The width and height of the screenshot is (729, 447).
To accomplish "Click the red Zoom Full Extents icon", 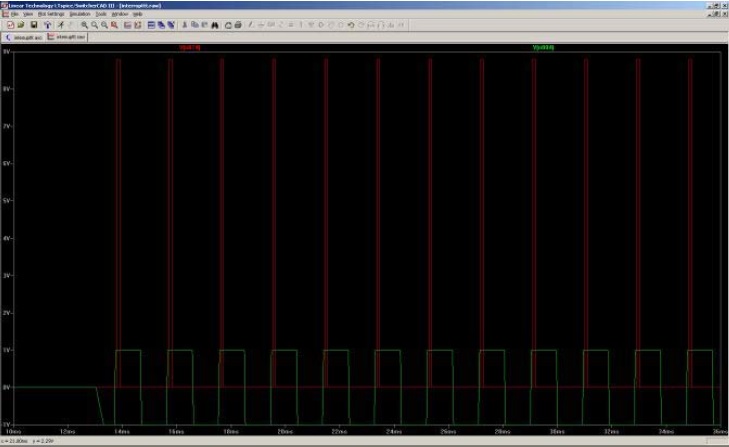I will pos(114,25).
